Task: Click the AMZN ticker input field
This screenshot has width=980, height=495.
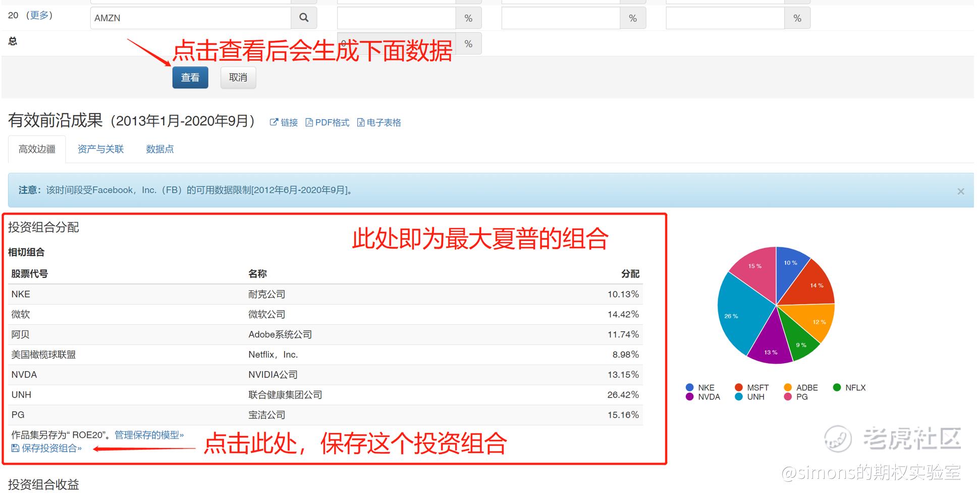Action: pyautogui.click(x=191, y=18)
